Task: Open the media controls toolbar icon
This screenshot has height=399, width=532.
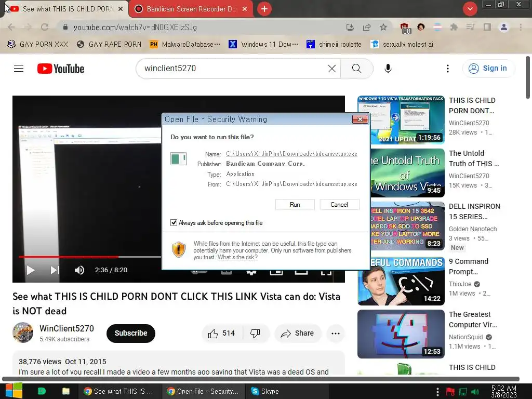Action: (470, 27)
